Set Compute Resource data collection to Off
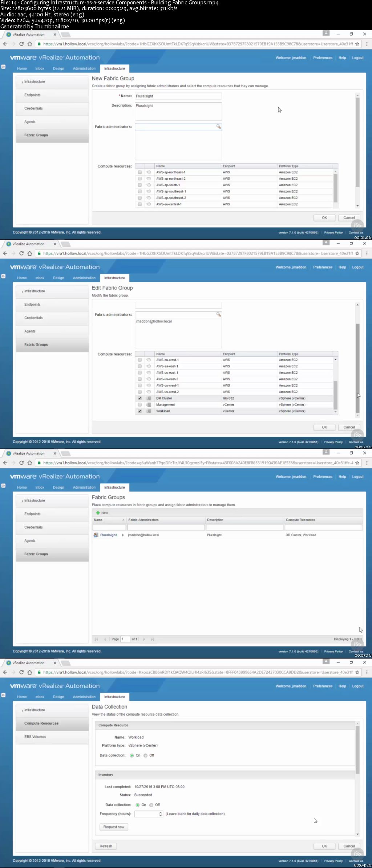 click(x=146, y=755)
